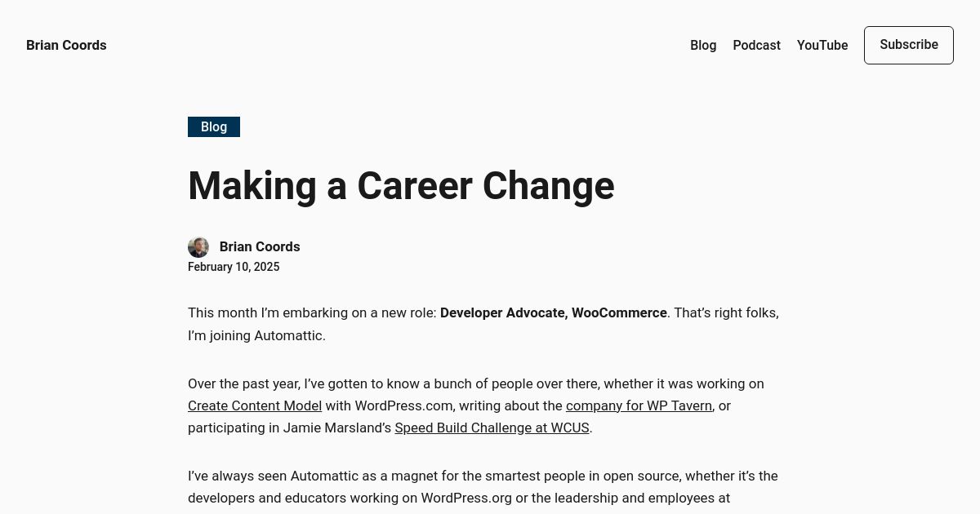Open the Brian Coords site title link

[x=66, y=46]
